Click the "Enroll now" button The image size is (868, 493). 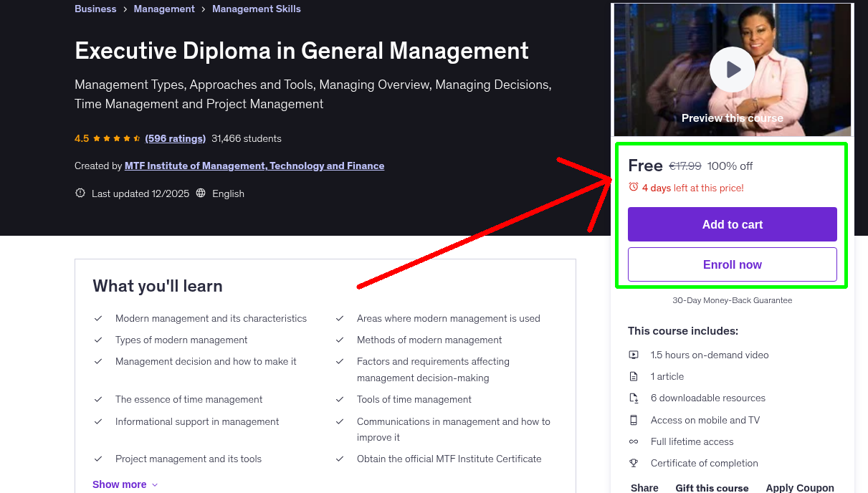[x=732, y=264]
